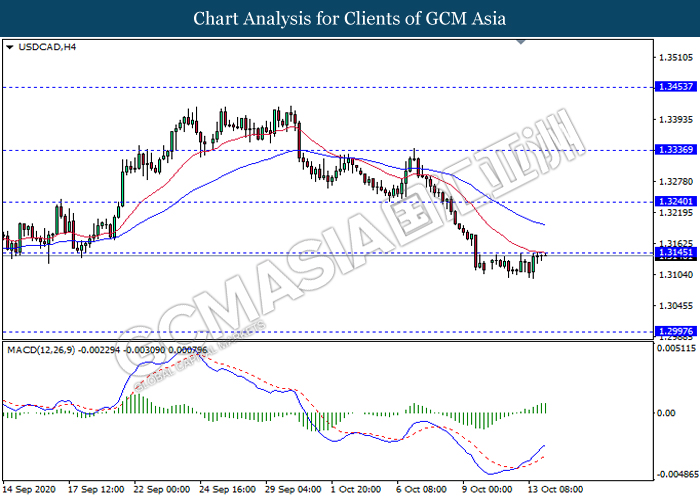Click the 0.00 MACD zero level value
Screen dimensions: 700x500
pyautogui.click(x=666, y=413)
